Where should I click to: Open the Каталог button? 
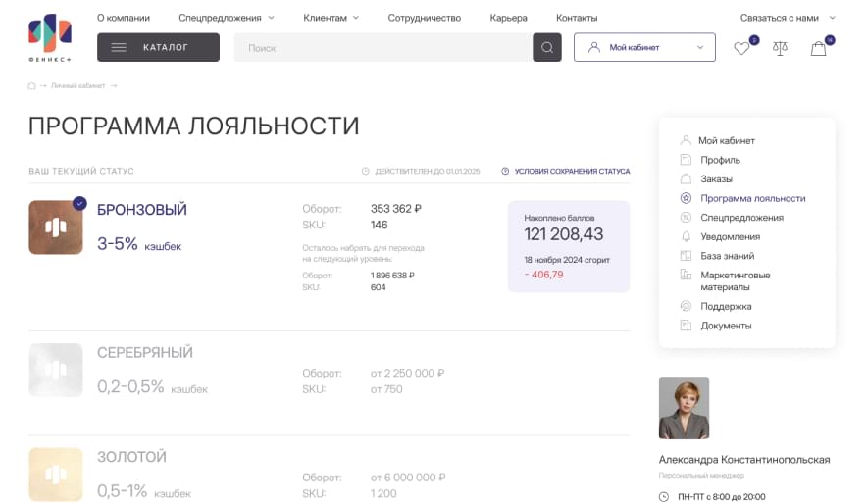(x=158, y=47)
